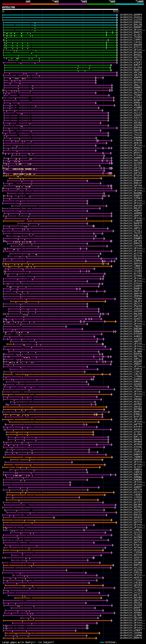Open the UniRef100_B9SLM8 hit label

[x=131, y=25]
